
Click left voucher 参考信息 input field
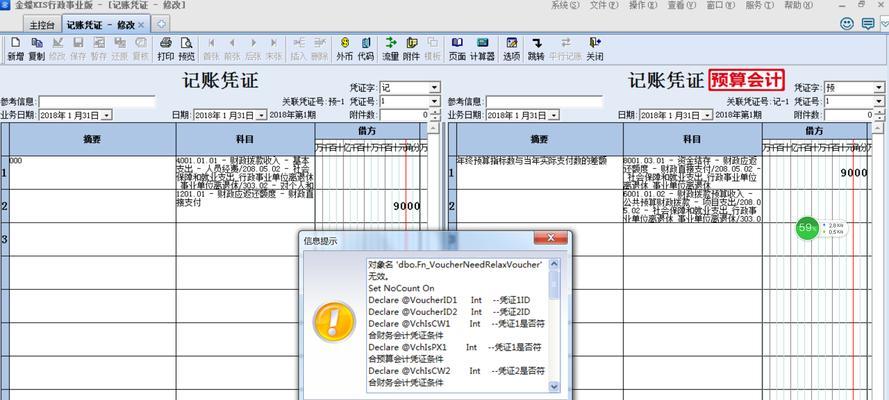click(x=97, y=101)
